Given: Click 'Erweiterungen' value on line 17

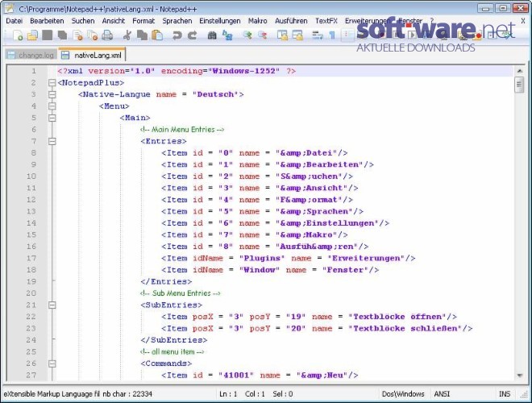Looking at the screenshot, I should pyautogui.click(x=367, y=258).
